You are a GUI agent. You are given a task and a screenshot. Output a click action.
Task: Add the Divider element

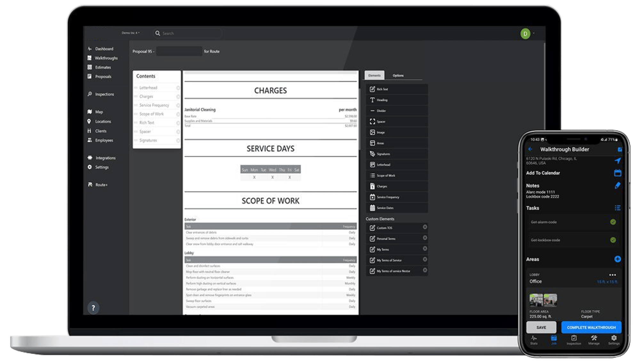click(x=397, y=111)
